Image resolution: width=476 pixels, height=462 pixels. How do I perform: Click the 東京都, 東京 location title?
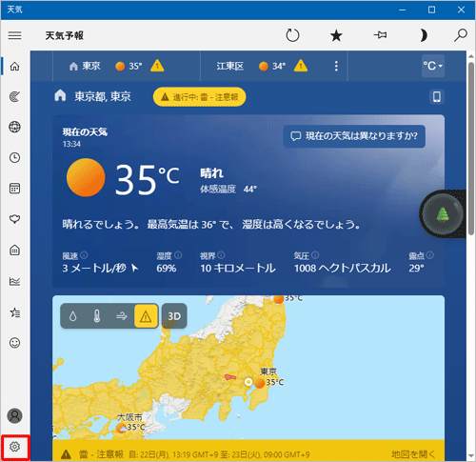click(103, 96)
